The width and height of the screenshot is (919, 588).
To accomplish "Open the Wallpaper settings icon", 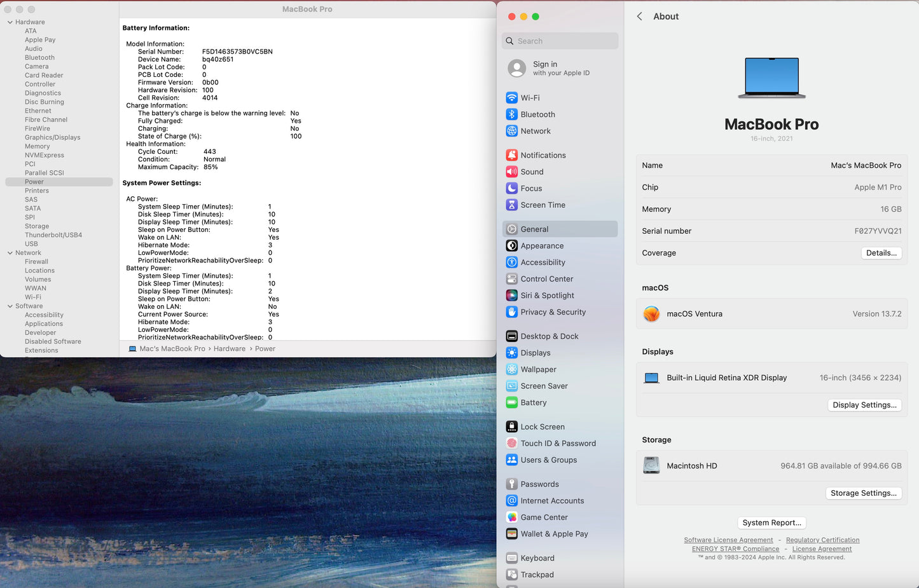I will pyautogui.click(x=512, y=369).
